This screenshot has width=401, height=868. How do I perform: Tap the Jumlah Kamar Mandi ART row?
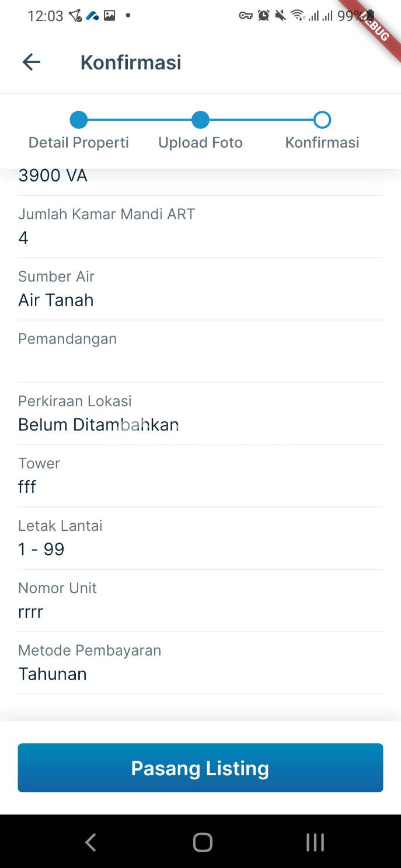click(x=200, y=226)
